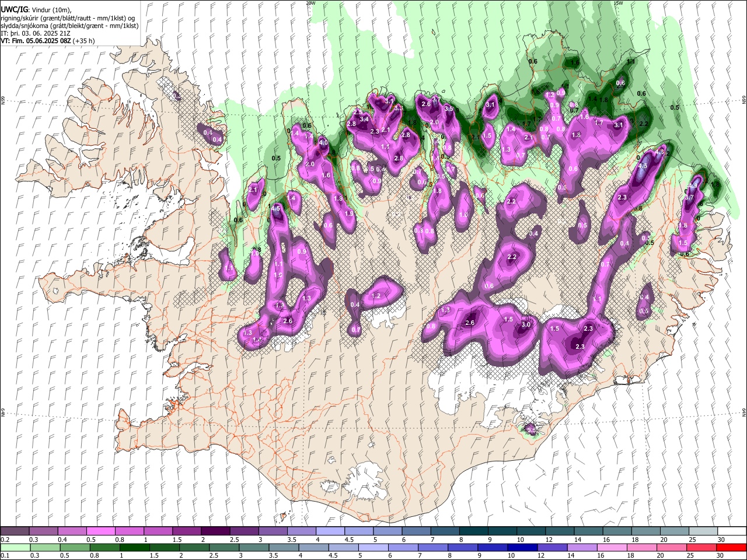Viewport: 747px width, 560px height.
Task: Pick the 3.5–4 swatch in upper legend row
Action: click(x=301, y=531)
